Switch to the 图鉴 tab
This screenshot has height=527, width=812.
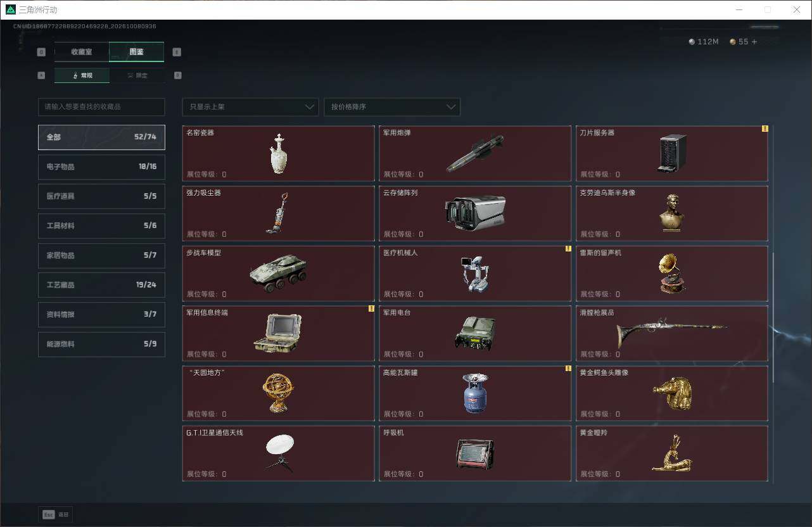(x=136, y=52)
